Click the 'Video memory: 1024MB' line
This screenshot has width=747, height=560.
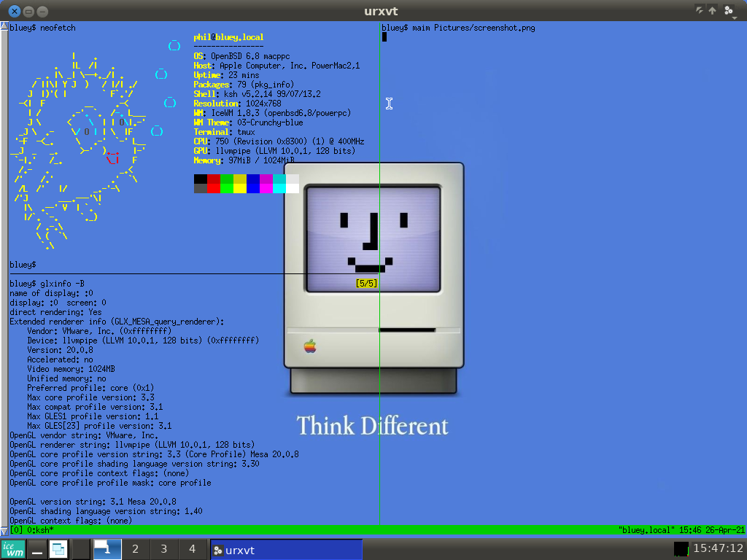71,369
